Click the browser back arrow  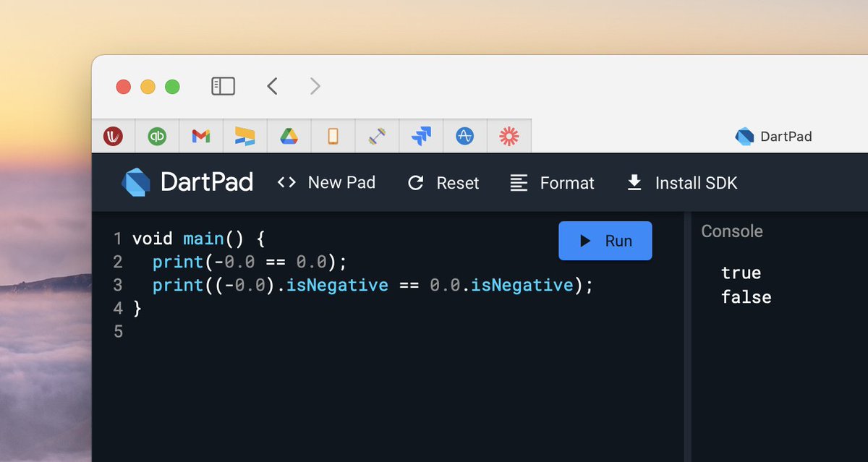pyautogui.click(x=272, y=85)
